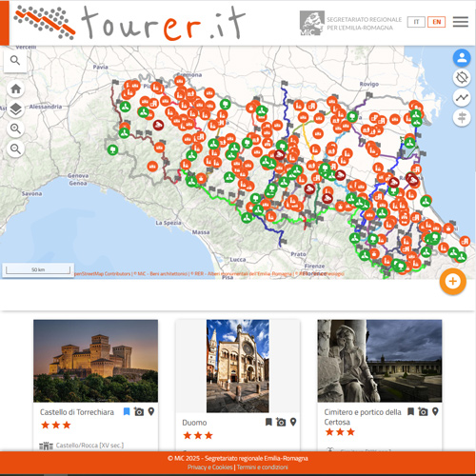Locate Duomo on the map pin
Screen dimensions: 476x476
point(293,422)
